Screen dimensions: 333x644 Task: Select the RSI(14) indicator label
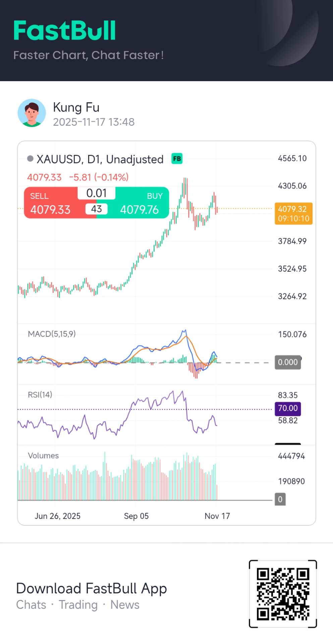point(40,395)
